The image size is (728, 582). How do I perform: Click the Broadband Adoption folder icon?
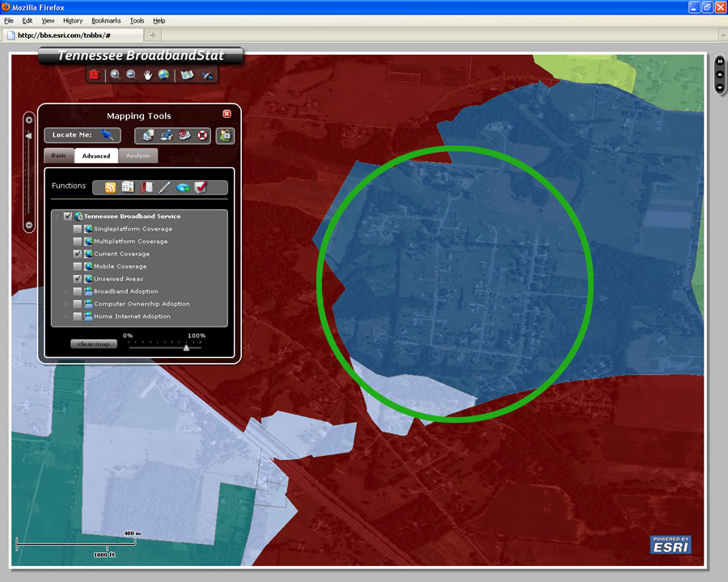click(88, 292)
